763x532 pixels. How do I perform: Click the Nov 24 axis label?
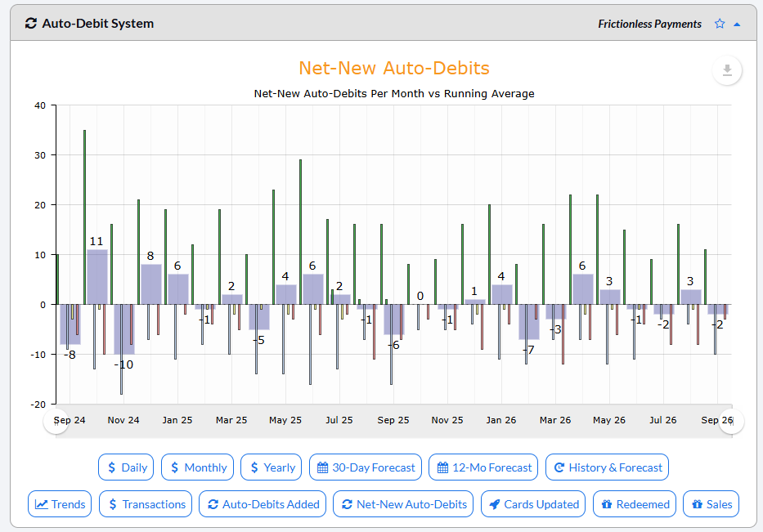coord(123,420)
